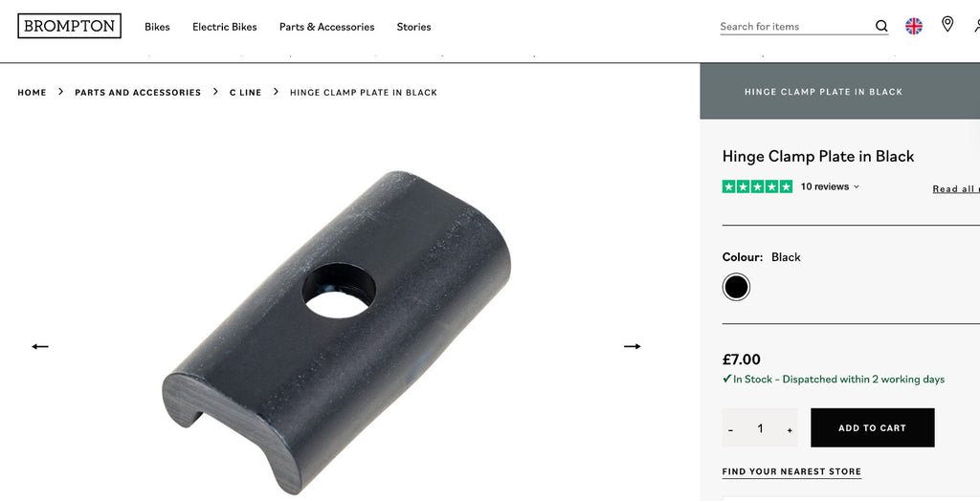Click the Search for items field

[793, 26]
